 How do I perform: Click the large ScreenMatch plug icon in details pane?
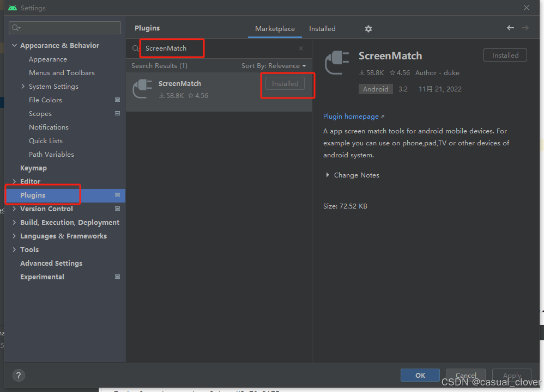pos(336,63)
